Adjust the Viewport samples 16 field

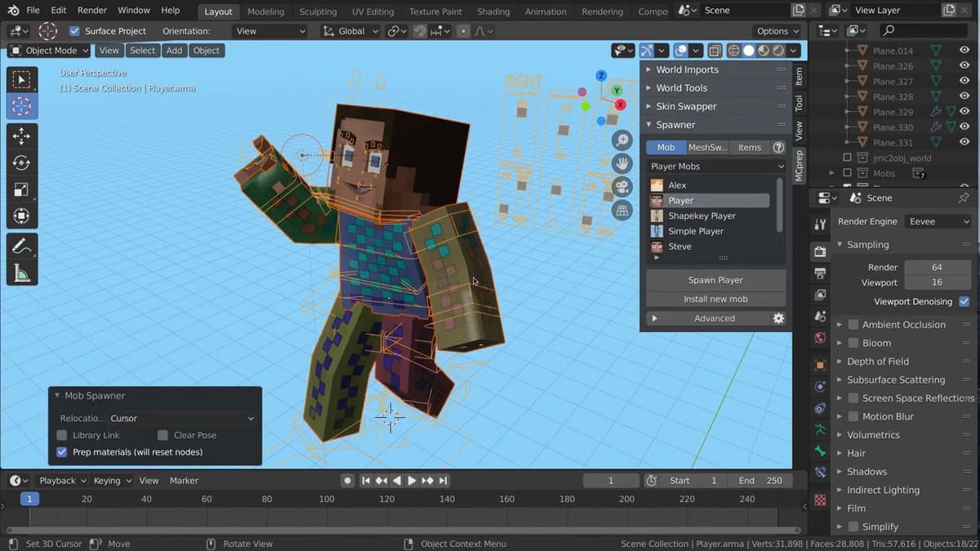tap(937, 282)
